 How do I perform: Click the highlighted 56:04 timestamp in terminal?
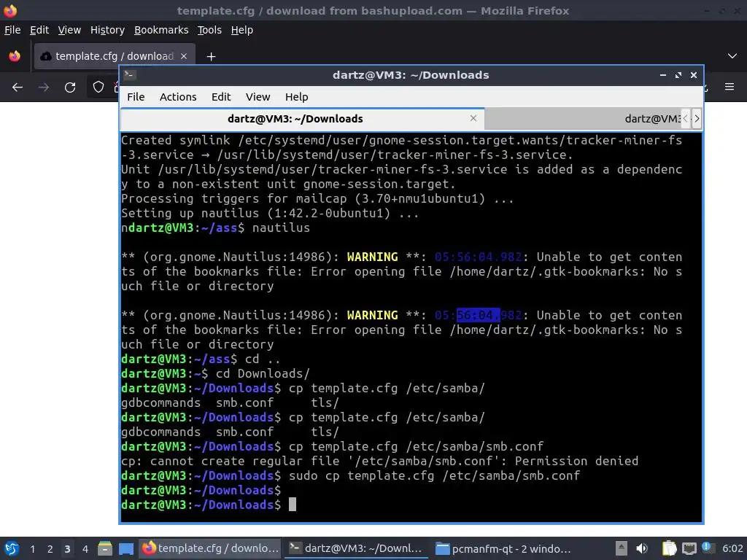(479, 315)
